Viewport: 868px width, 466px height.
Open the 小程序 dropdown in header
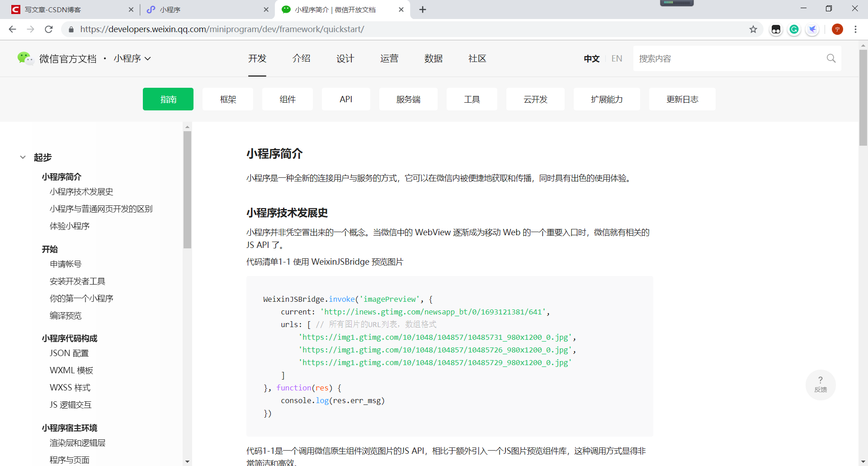[x=132, y=58]
